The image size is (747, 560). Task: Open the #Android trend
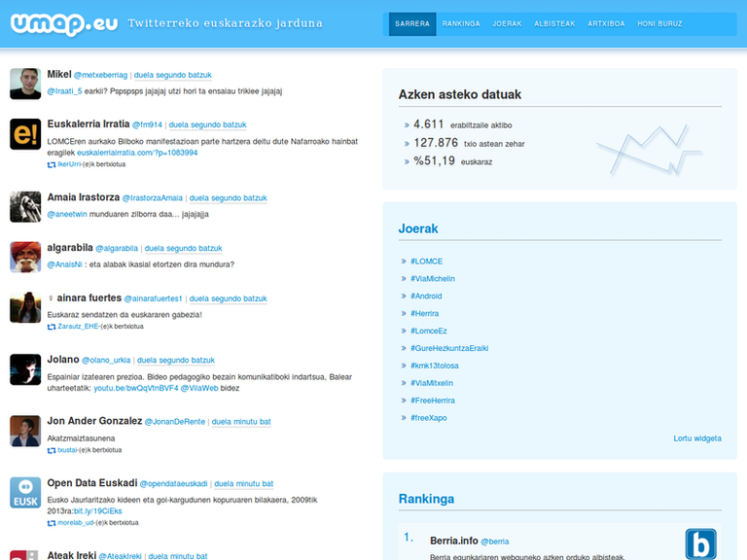426,297
